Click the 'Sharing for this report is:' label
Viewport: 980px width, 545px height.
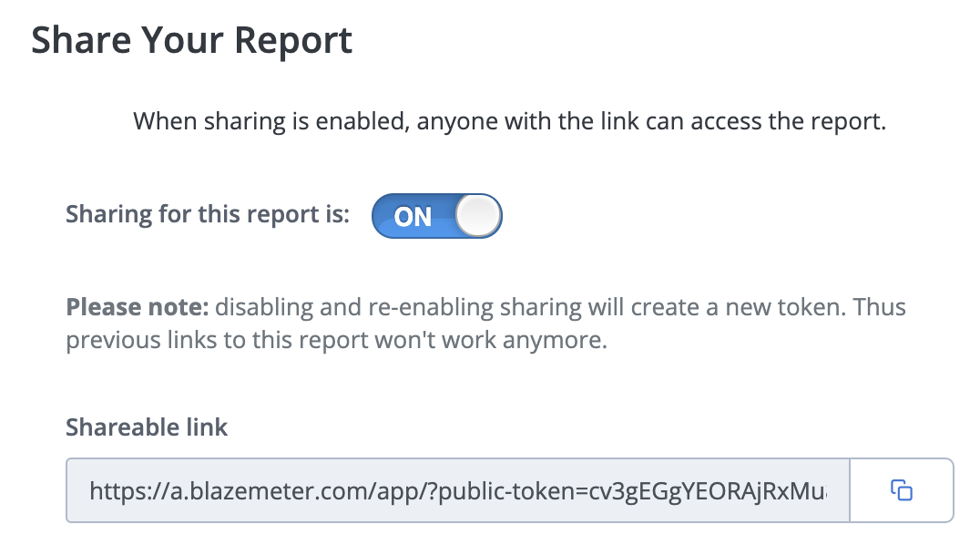(x=208, y=214)
